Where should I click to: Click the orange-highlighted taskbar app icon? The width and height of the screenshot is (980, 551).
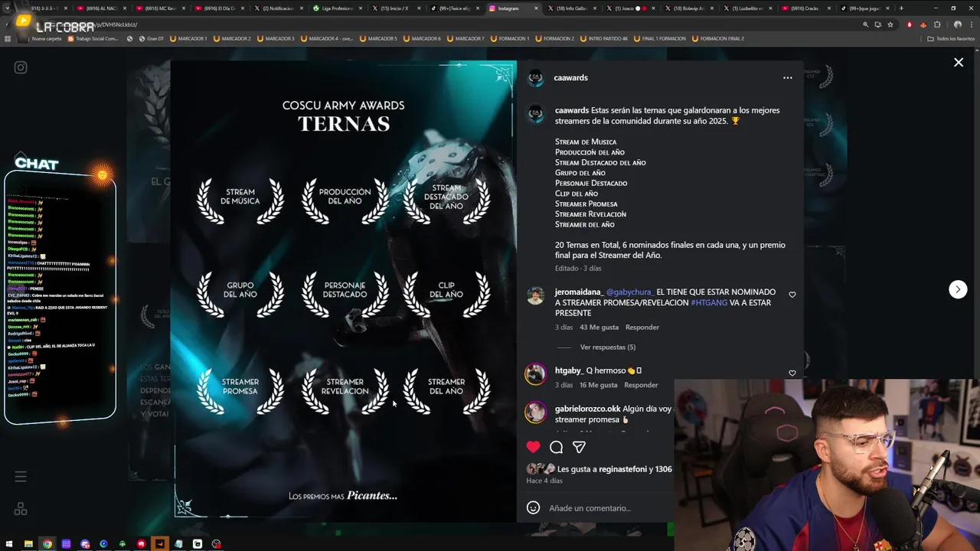160,544
